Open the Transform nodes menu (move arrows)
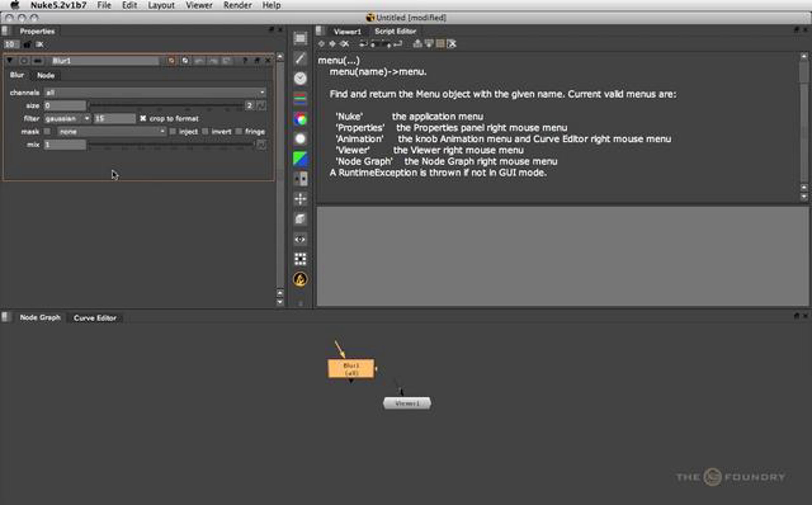812x505 pixels. [x=300, y=199]
